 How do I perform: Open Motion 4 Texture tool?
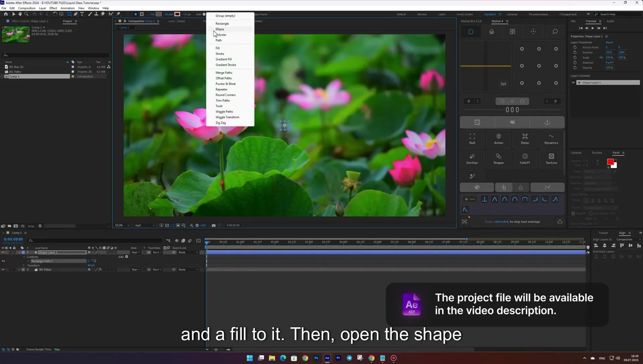[x=551, y=159]
